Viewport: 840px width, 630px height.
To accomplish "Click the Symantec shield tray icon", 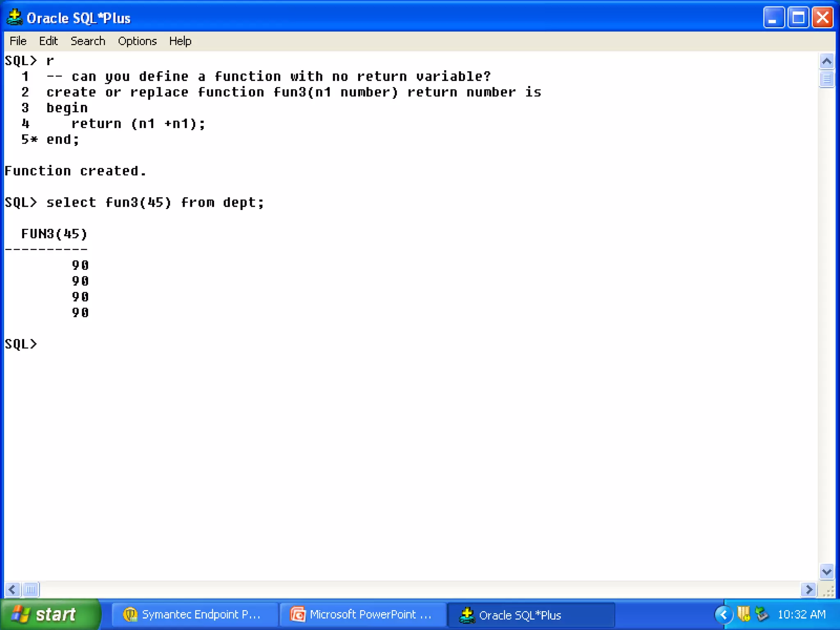I will point(743,614).
